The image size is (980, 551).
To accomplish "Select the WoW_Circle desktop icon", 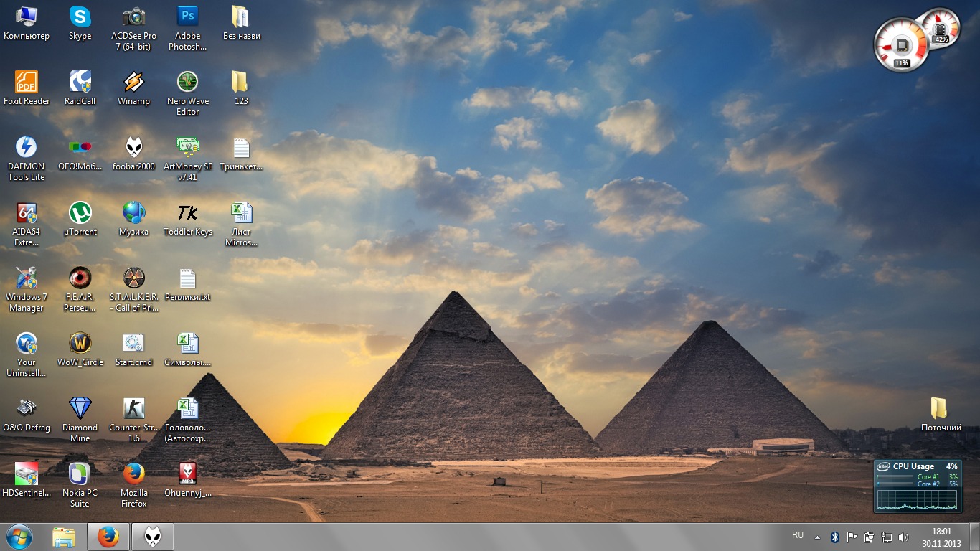I will 80,344.
